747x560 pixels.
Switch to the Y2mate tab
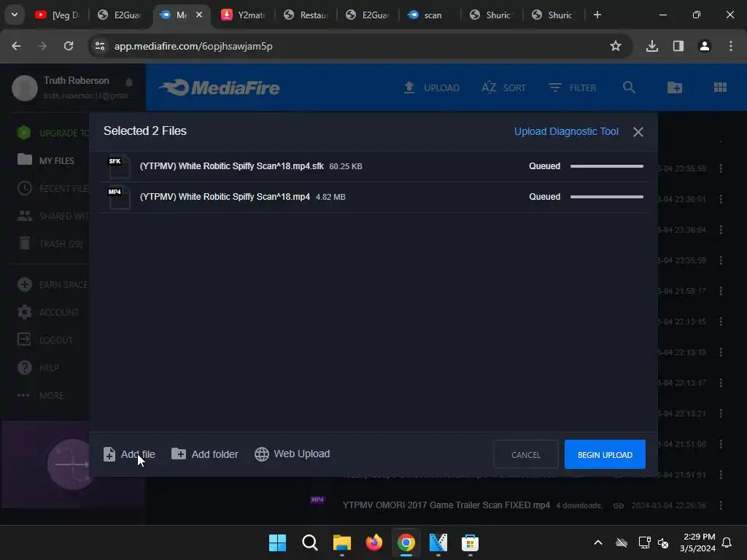point(244,15)
